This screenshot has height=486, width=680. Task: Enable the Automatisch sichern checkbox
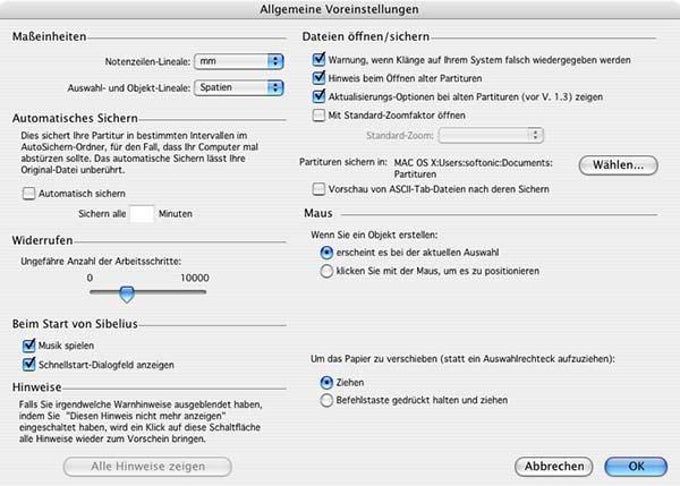tap(29, 193)
